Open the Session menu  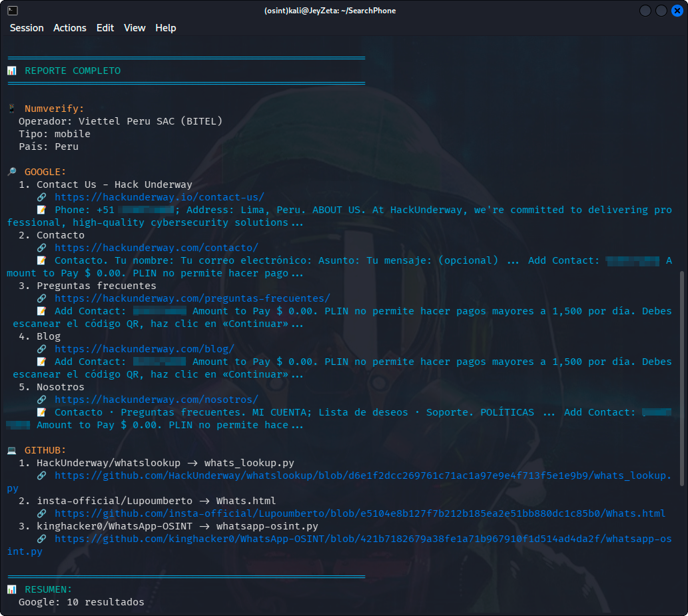(x=27, y=28)
